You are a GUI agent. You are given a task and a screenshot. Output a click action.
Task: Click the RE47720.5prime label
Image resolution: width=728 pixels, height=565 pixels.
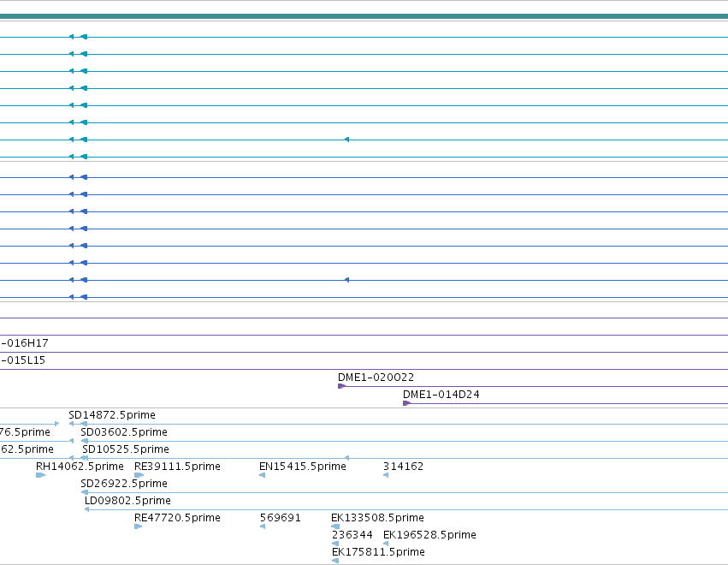tap(177, 518)
